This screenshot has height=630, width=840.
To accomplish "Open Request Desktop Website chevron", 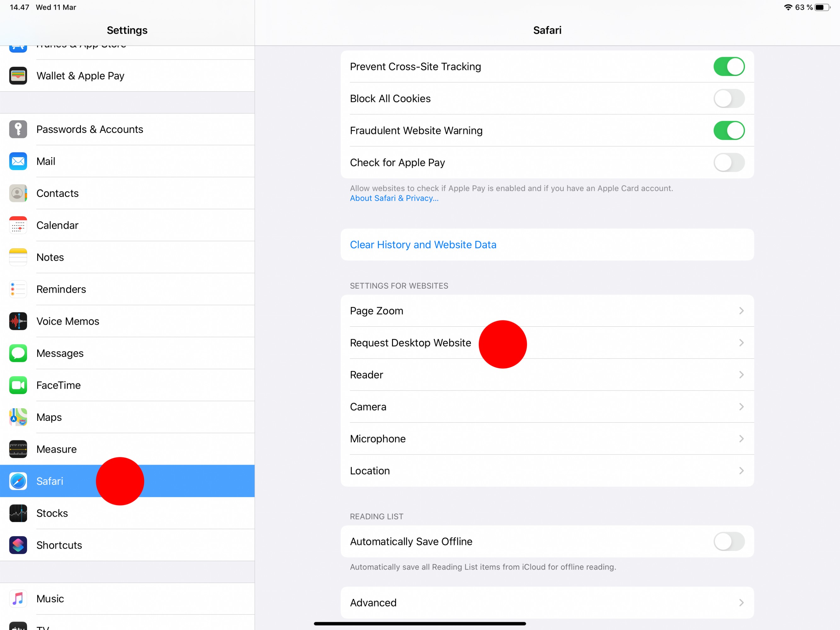I will (x=741, y=343).
